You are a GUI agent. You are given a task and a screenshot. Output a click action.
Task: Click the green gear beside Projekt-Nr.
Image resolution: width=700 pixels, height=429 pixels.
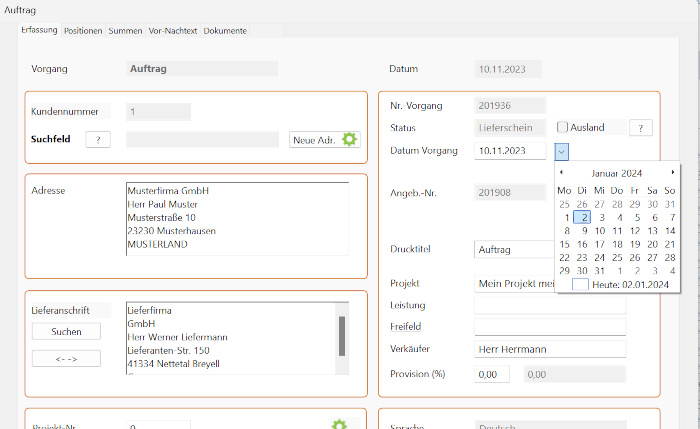[339, 424]
